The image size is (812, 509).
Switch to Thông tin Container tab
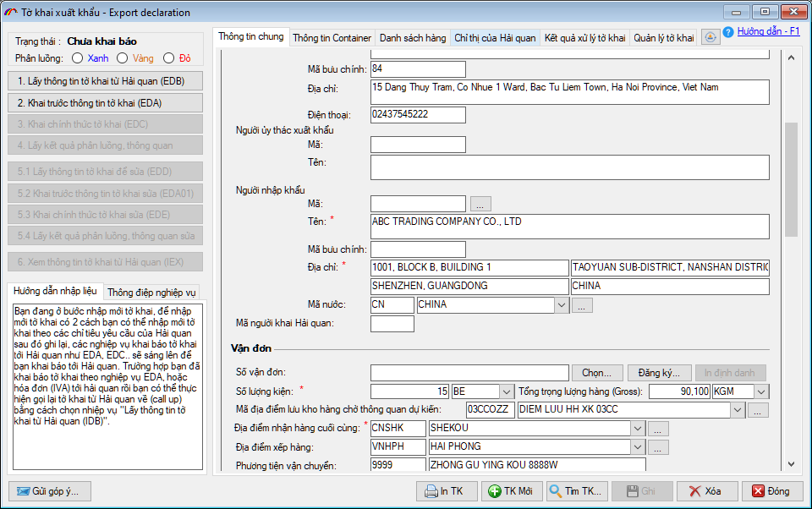tap(332, 38)
